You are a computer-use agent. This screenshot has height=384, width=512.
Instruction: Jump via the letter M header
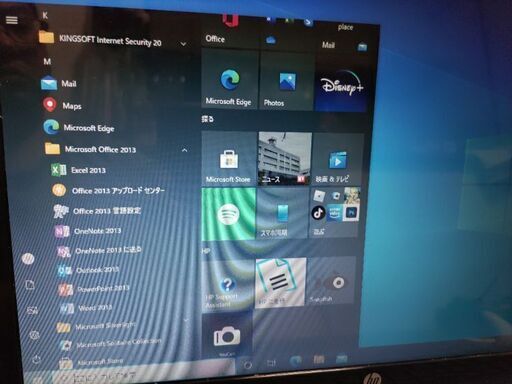tap(47, 61)
